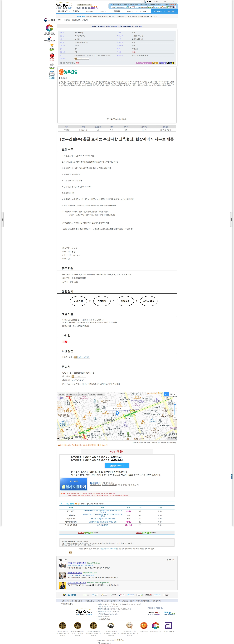The height and width of the screenshot is (644, 234).
Task: Click the 동일직종 인기채용정보 TOP10 heading
Action: click(x=146, y=533)
